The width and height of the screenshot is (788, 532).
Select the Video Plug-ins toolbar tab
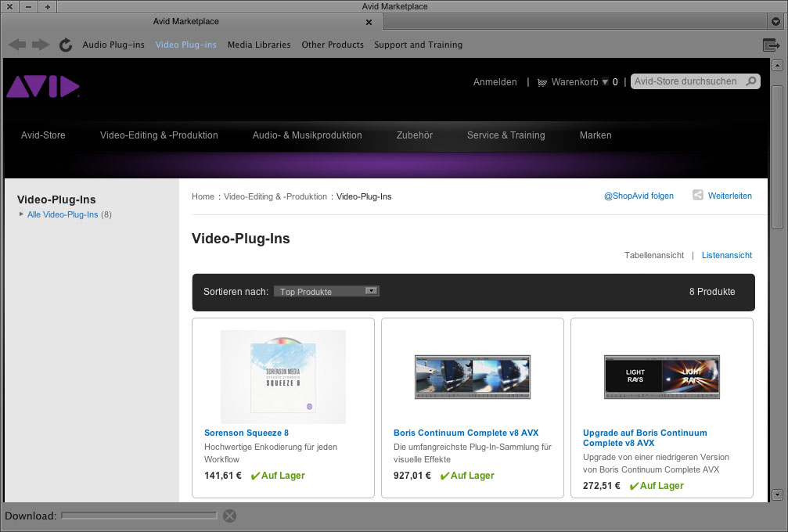186,45
